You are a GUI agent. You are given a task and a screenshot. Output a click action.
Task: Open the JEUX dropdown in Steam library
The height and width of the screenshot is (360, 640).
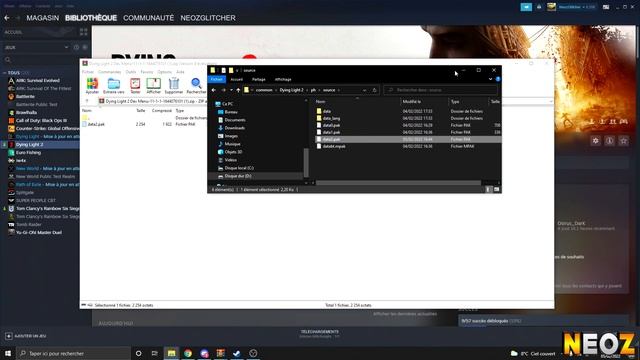[x=67, y=47]
